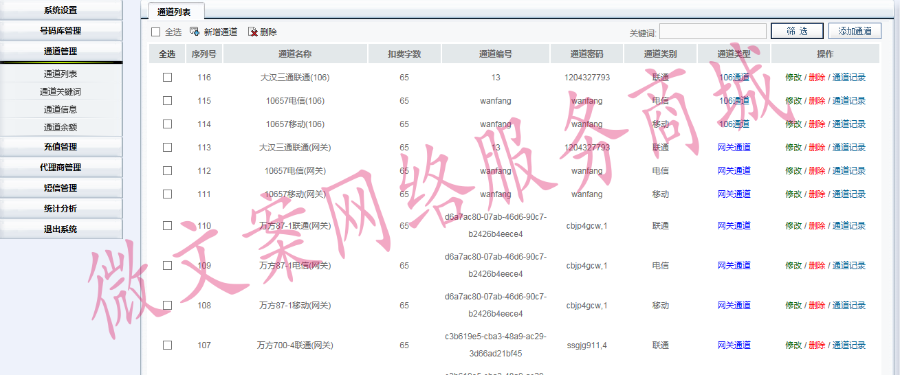Check the box for row 107

pos(167,345)
